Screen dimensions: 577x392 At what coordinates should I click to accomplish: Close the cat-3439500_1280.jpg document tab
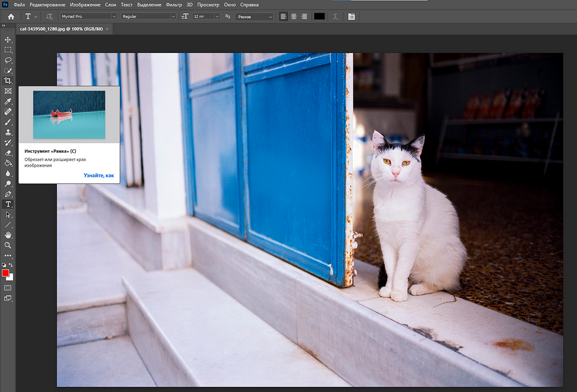point(108,29)
